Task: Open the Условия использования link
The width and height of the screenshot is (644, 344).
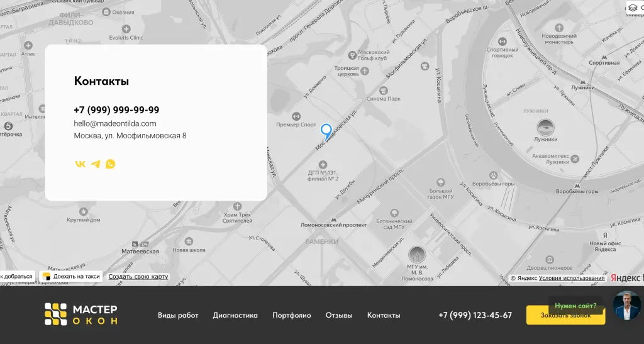Action: 572,278
